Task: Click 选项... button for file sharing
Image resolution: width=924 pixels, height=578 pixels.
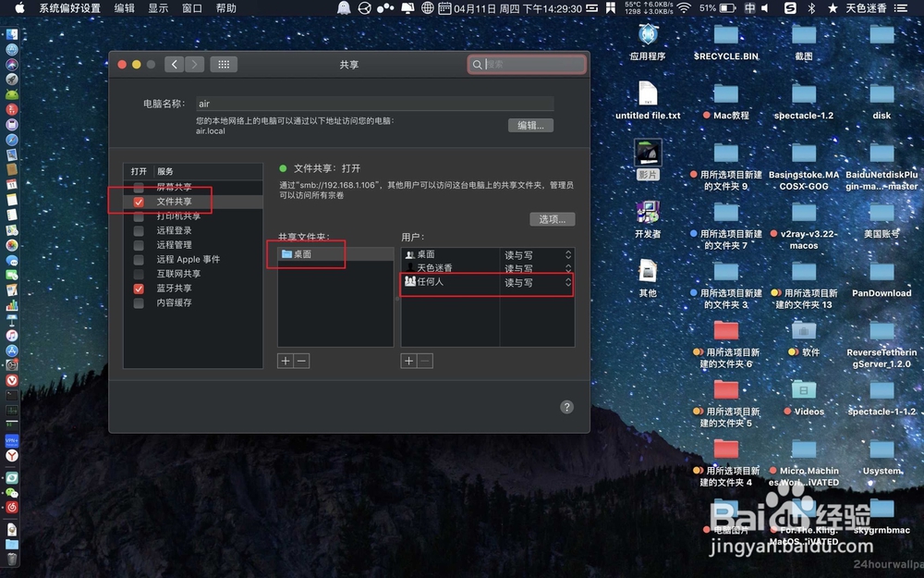Action: tap(553, 219)
